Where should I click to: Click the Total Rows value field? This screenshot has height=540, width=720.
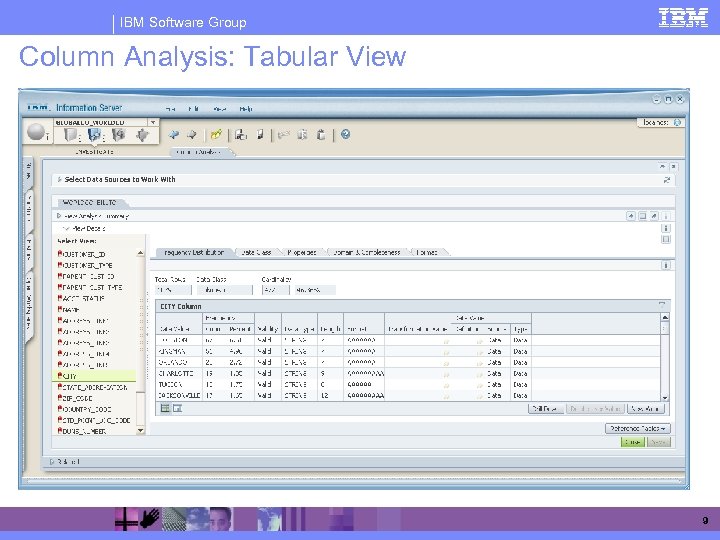pyautogui.click(x=173, y=290)
